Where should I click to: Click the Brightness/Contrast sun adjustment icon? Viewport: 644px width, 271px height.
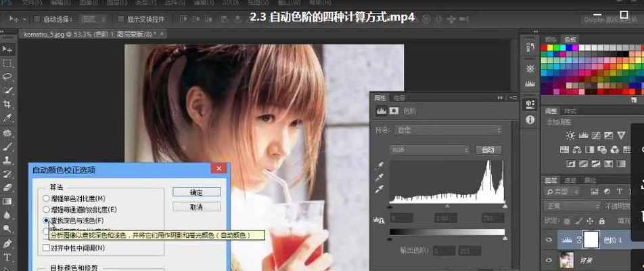tap(570, 135)
